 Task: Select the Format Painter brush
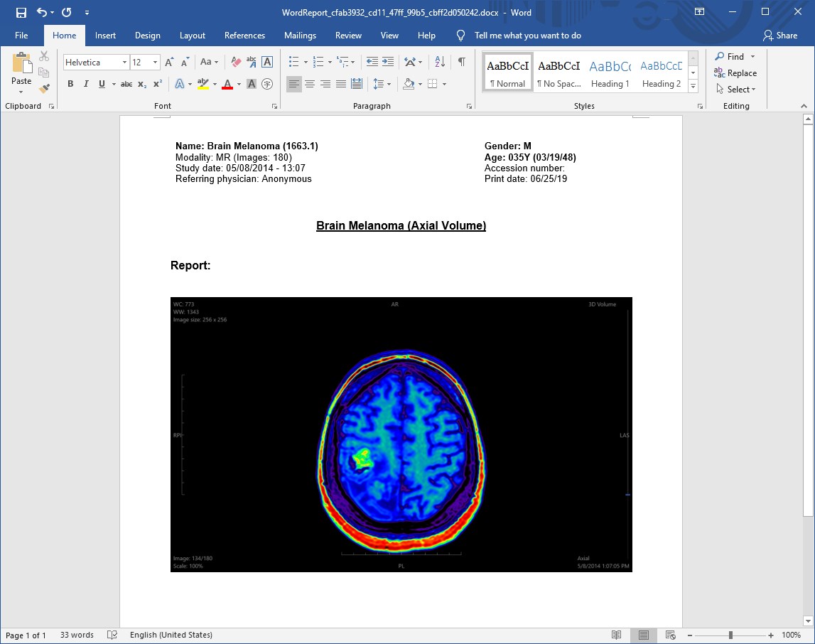pyautogui.click(x=44, y=88)
